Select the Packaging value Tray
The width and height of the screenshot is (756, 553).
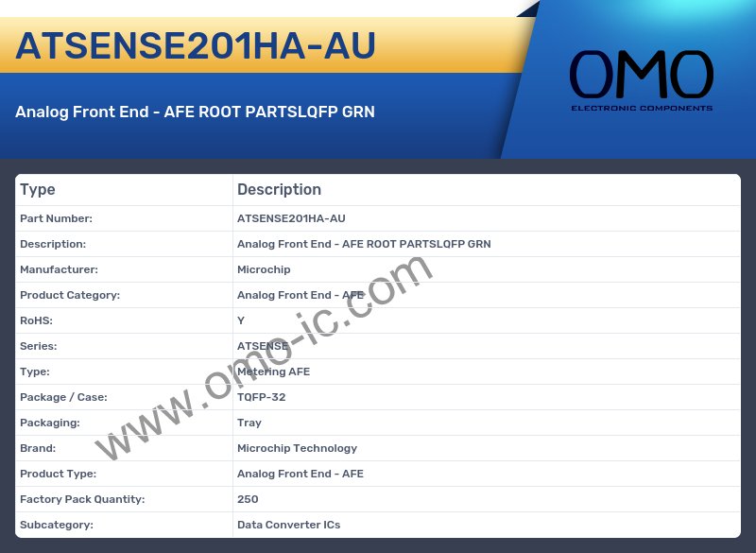(249, 423)
